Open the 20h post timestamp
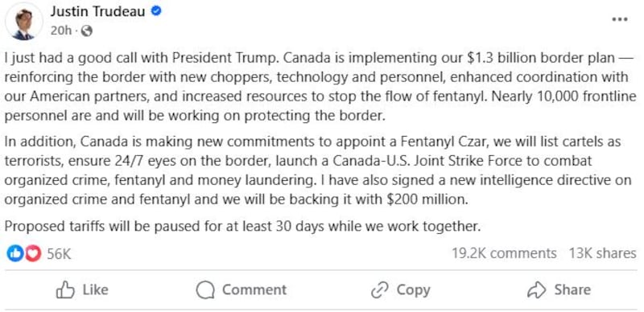644x312 pixels. pos(61,31)
